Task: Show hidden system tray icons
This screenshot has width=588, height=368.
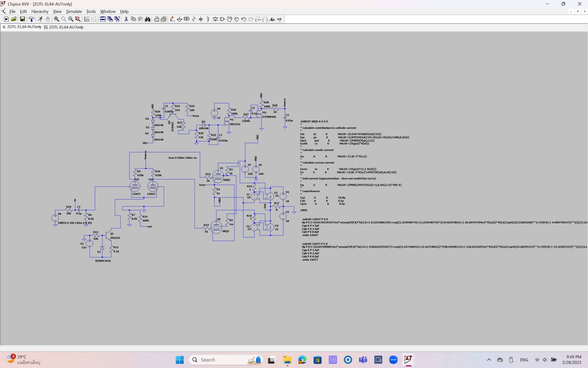Action: tap(489, 360)
